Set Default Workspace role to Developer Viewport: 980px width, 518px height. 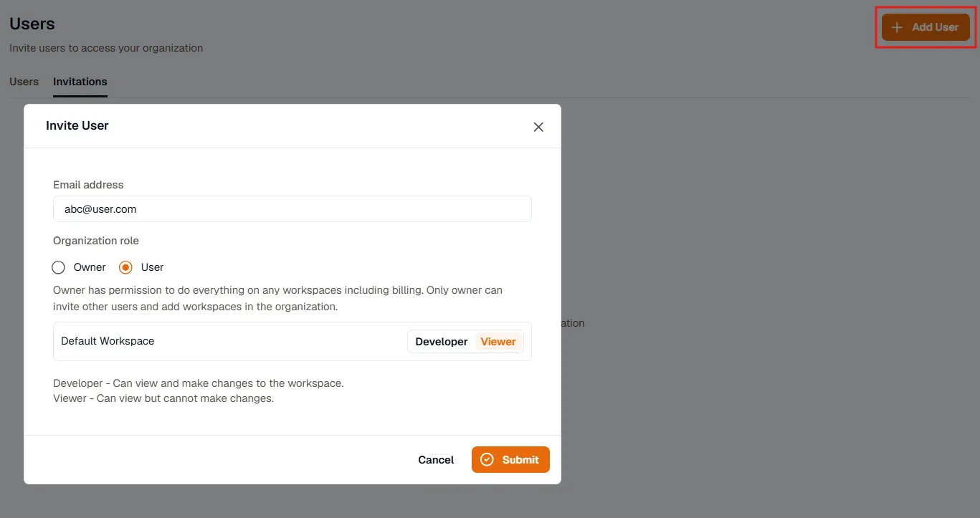(442, 342)
